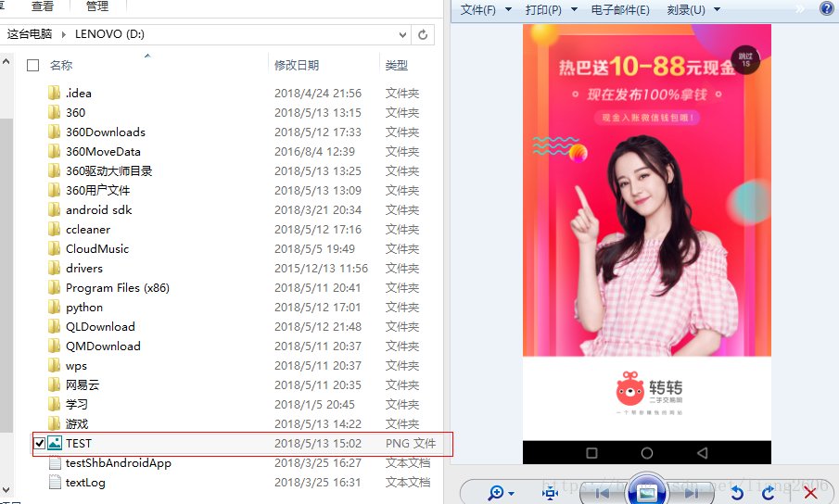Select the ccleaner folder icon
The height and width of the screenshot is (504, 839).
[x=54, y=229]
